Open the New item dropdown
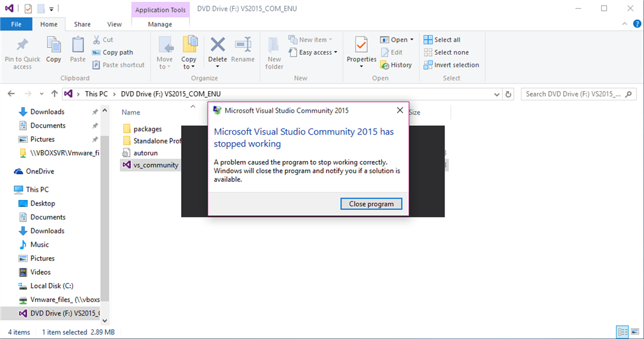 tap(311, 40)
